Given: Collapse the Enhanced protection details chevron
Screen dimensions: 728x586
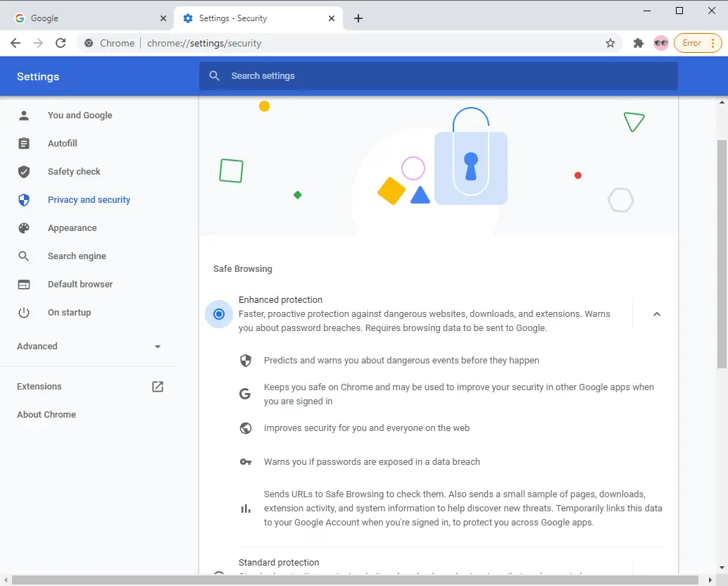Looking at the screenshot, I should click(656, 314).
